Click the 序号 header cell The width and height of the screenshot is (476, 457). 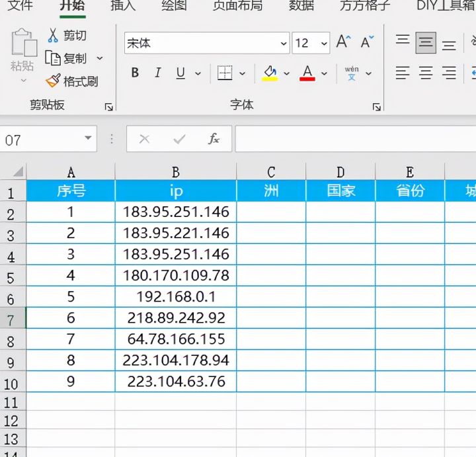(71, 190)
